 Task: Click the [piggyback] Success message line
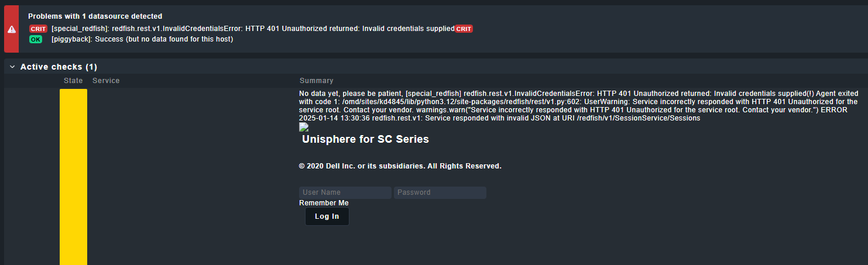click(142, 39)
